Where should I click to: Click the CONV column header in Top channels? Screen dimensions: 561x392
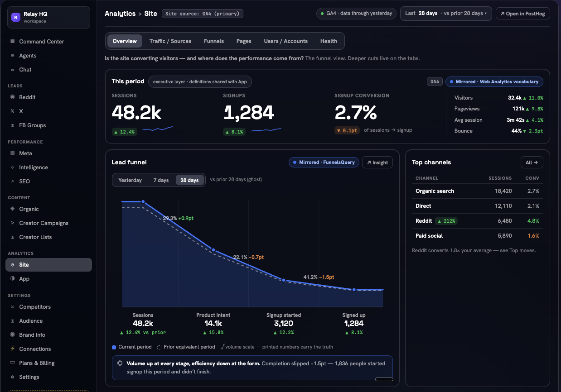pyautogui.click(x=532, y=178)
